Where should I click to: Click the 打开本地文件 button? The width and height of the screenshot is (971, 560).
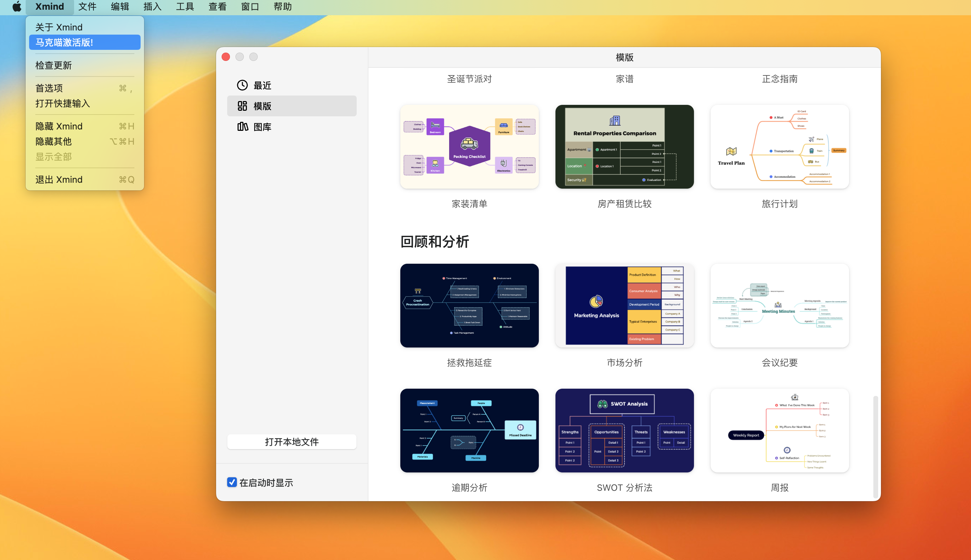pos(292,442)
